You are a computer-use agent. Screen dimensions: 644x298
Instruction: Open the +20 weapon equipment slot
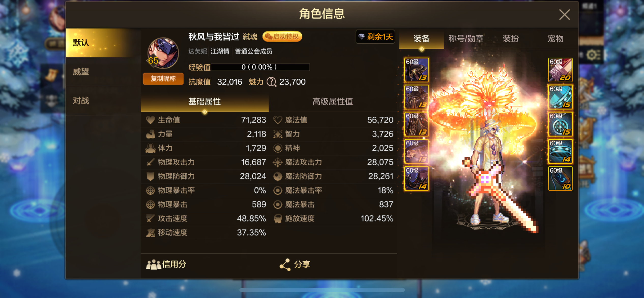coord(560,70)
